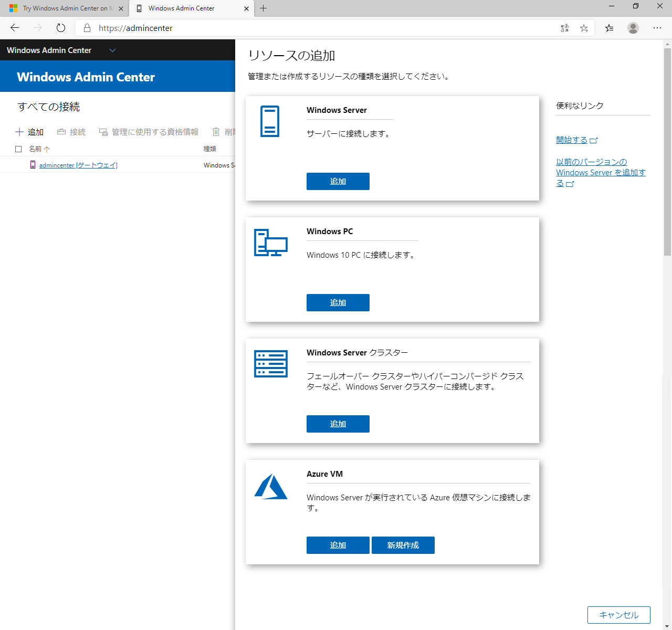Open the previous Windows Server versions link

pyautogui.click(x=601, y=172)
